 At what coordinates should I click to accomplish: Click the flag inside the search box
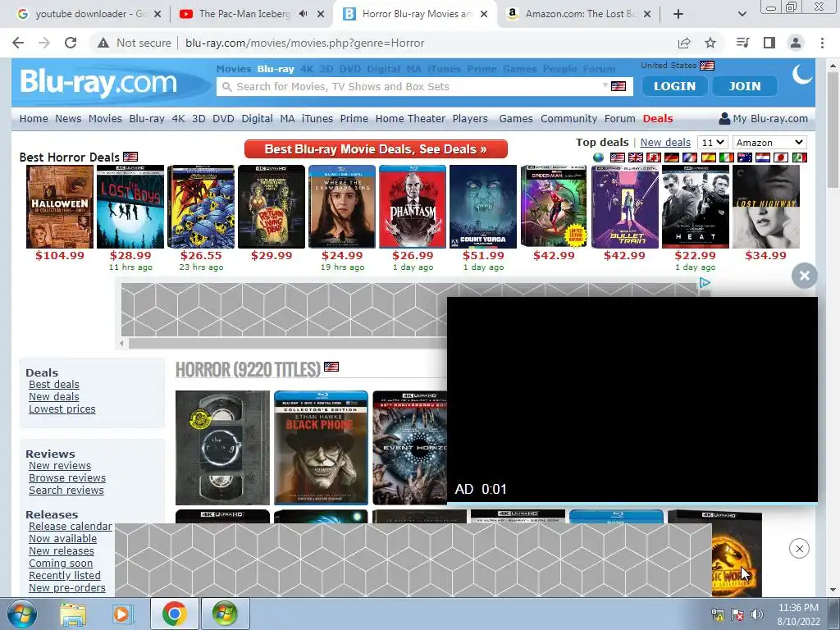coord(619,86)
